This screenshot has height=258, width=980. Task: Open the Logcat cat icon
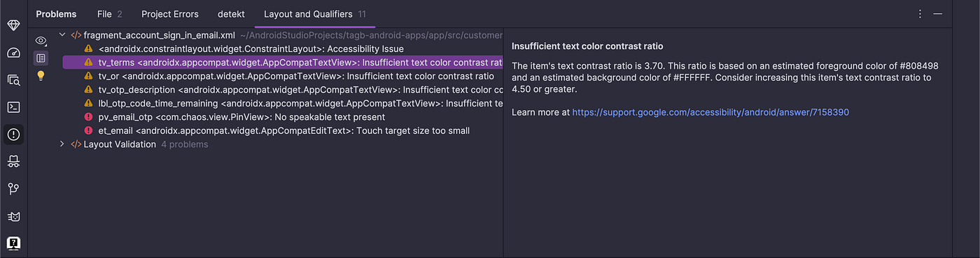[14, 216]
